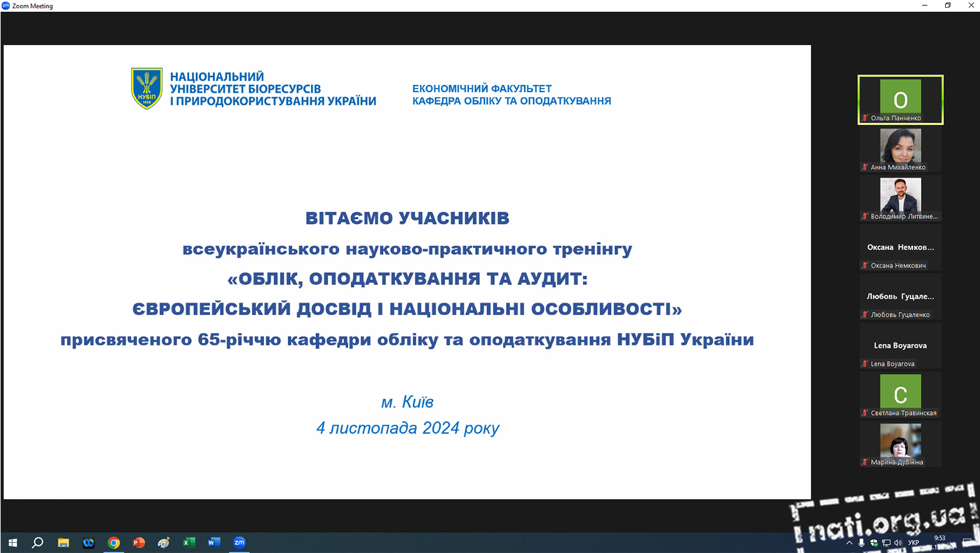The image size is (980, 553).
Task: Select Ольга Панченко participant tile
Action: pos(900,100)
